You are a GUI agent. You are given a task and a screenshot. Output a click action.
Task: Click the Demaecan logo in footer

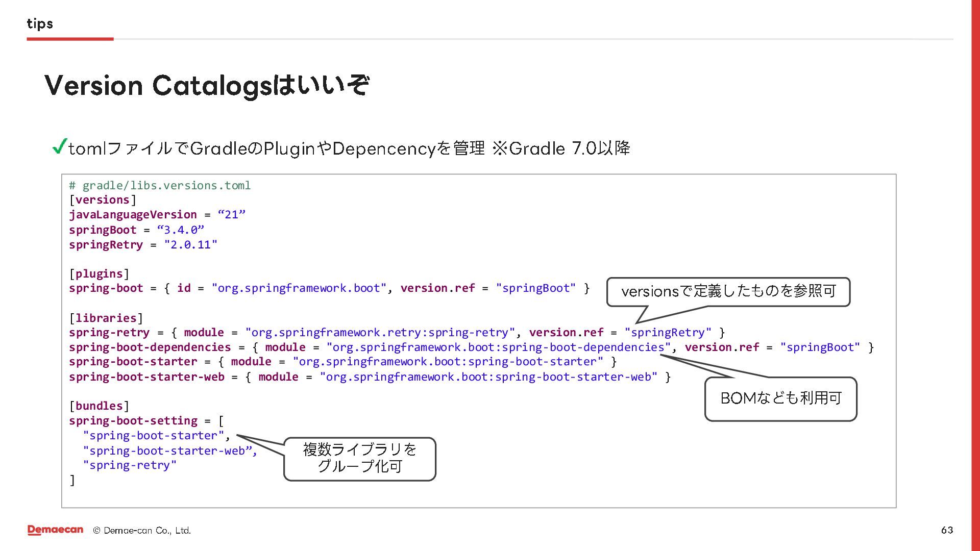[x=55, y=530]
